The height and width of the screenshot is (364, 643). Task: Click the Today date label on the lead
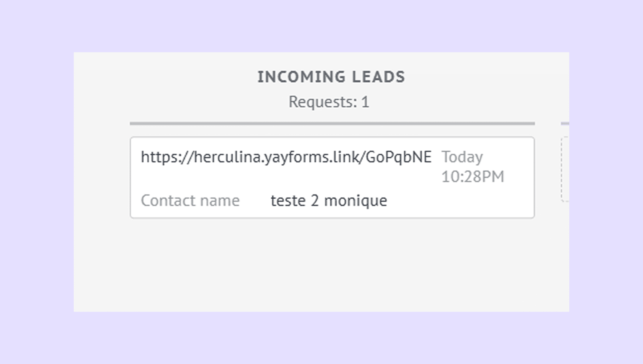pyautogui.click(x=462, y=157)
